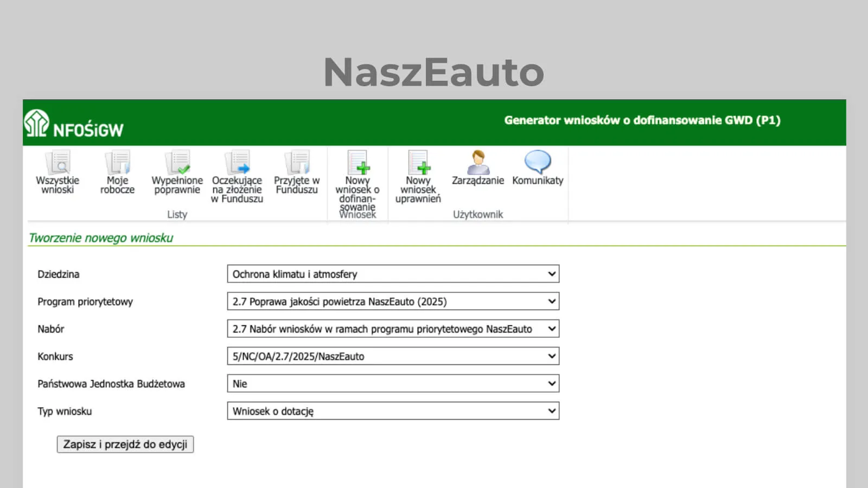
Task: Change Państwowa Jednostka Budżetowa selection
Action: tap(393, 383)
